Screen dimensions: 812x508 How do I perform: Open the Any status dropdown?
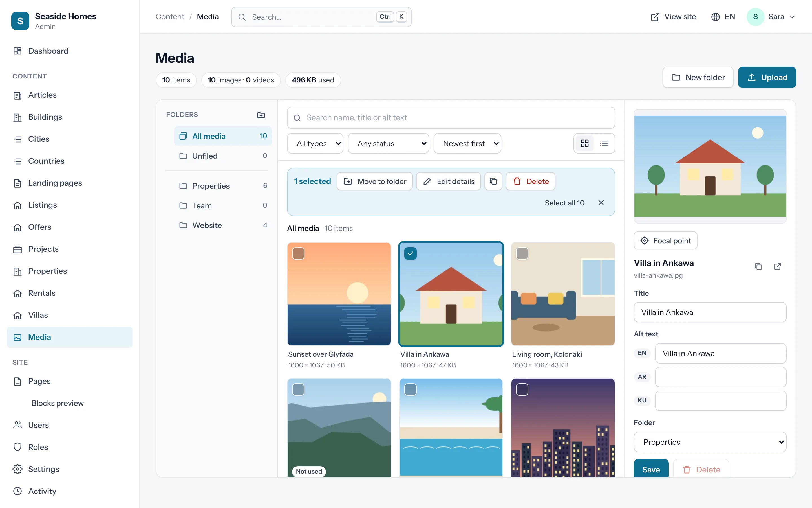pos(388,143)
